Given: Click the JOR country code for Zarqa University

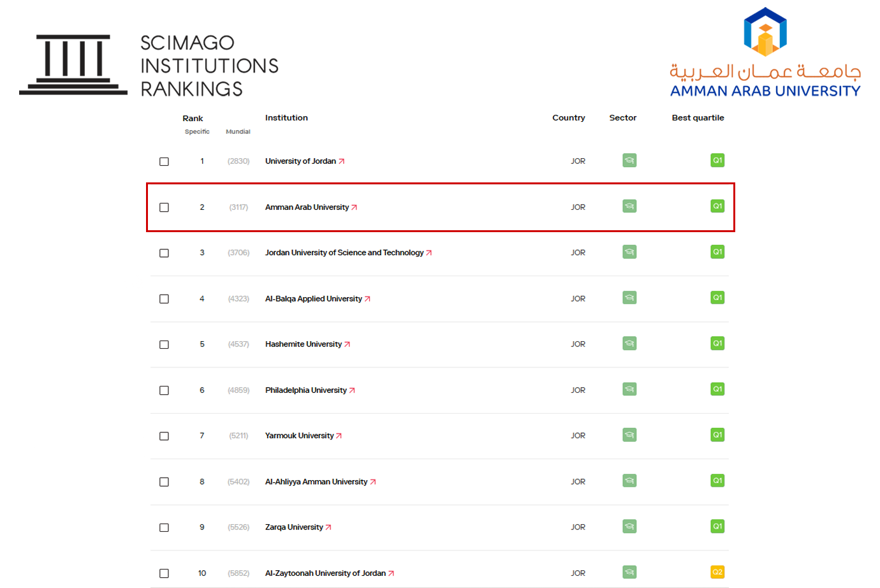Looking at the screenshot, I should [578, 527].
